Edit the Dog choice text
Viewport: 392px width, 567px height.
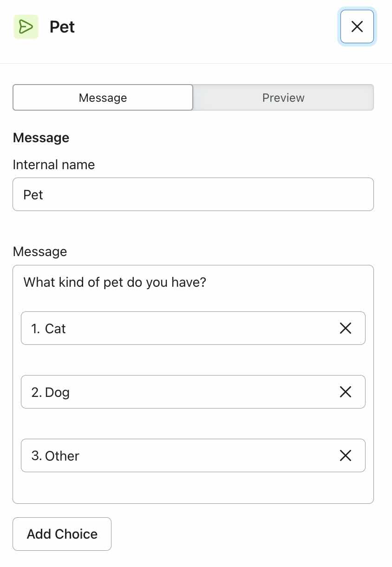186,392
